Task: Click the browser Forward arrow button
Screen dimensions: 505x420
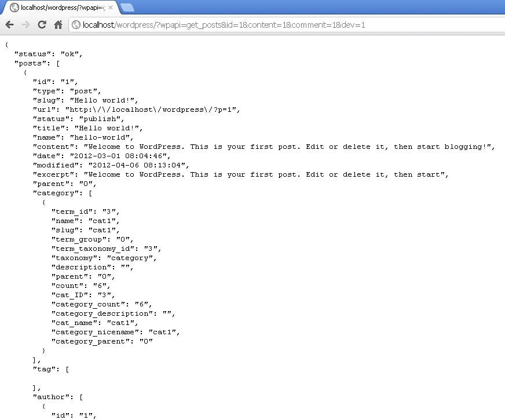Action: [x=25, y=25]
